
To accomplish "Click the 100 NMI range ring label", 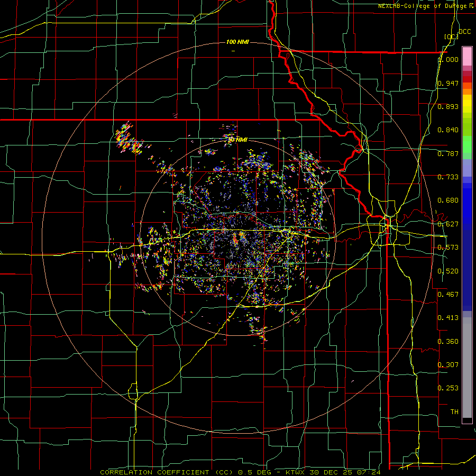I will point(237,42).
